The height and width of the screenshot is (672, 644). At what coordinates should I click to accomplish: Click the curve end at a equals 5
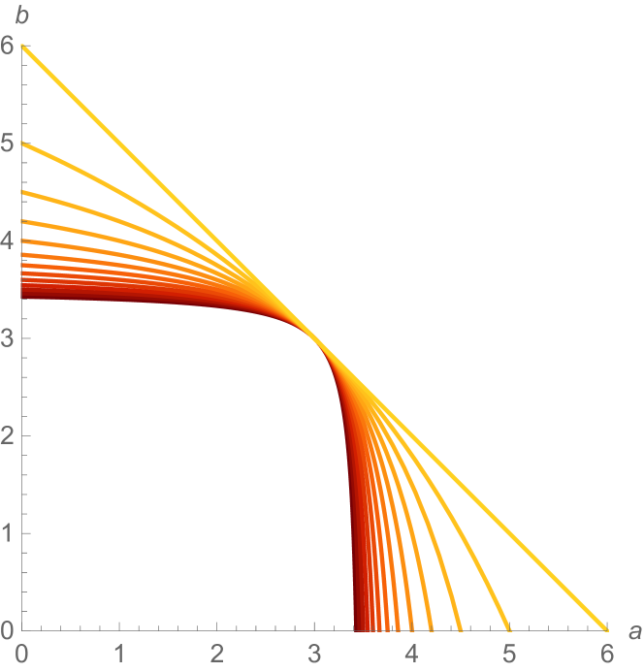click(x=508, y=627)
